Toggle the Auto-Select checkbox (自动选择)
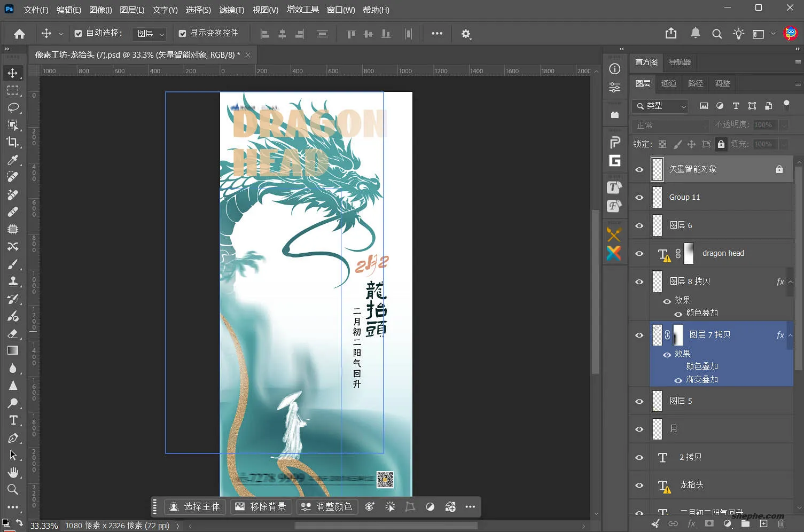804x532 pixels. 78,34
